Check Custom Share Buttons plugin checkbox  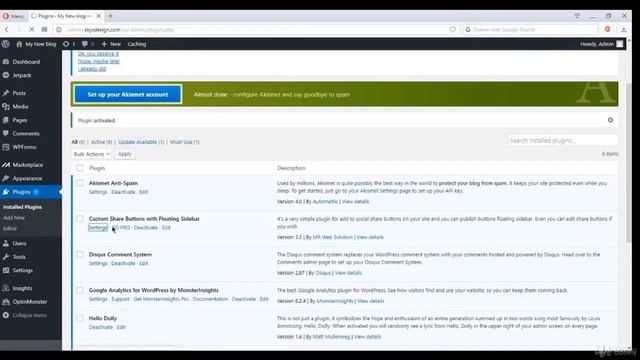click(80, 219)
